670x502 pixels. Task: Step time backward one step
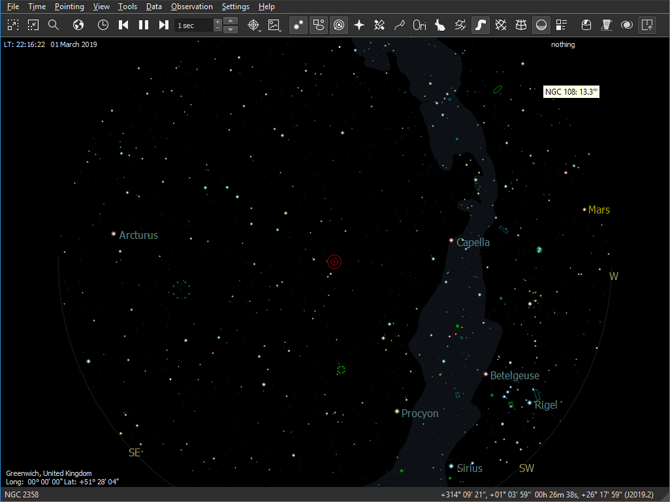coord(124,25)
